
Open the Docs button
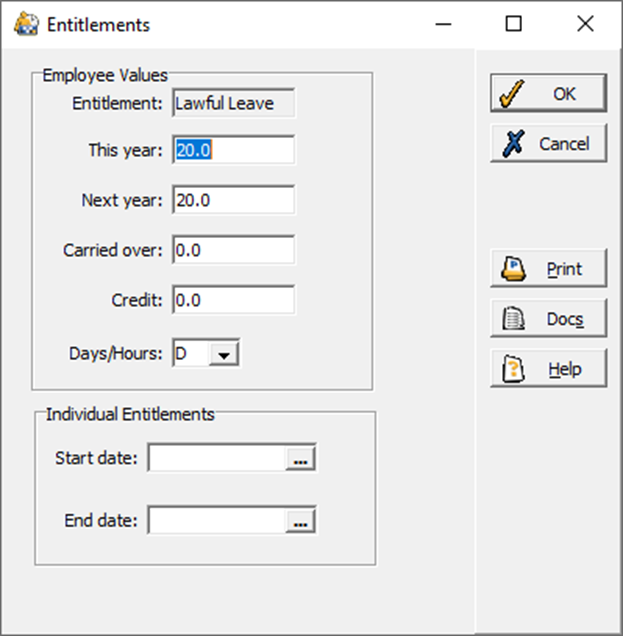548,319
